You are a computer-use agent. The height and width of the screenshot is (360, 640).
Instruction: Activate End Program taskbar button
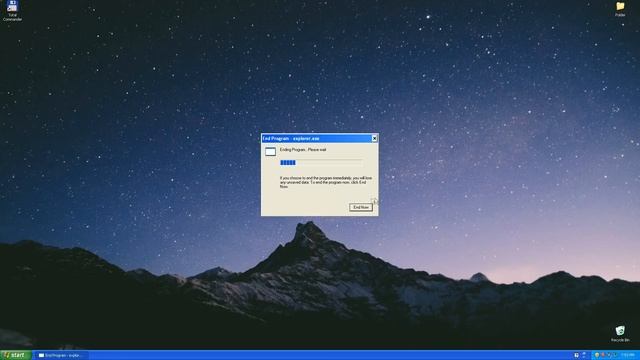click(61, 355)
